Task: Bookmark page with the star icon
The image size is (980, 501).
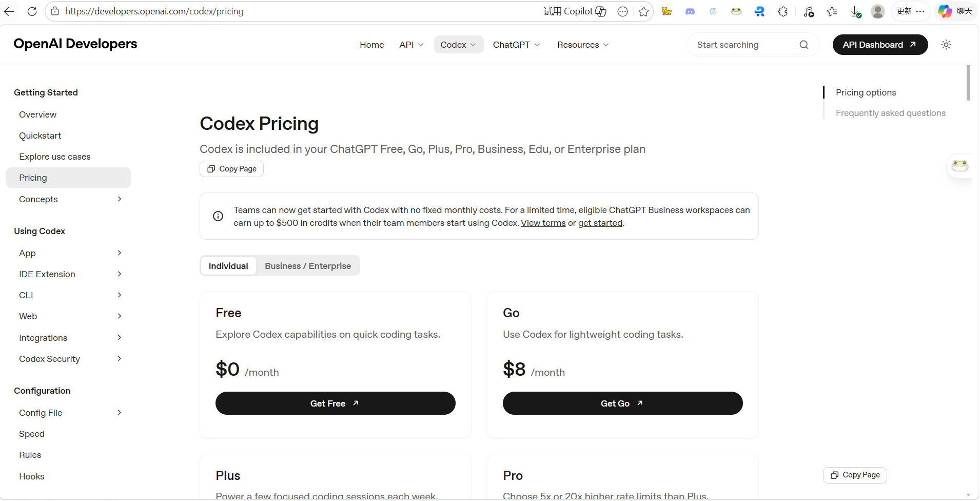Action: 644,11
